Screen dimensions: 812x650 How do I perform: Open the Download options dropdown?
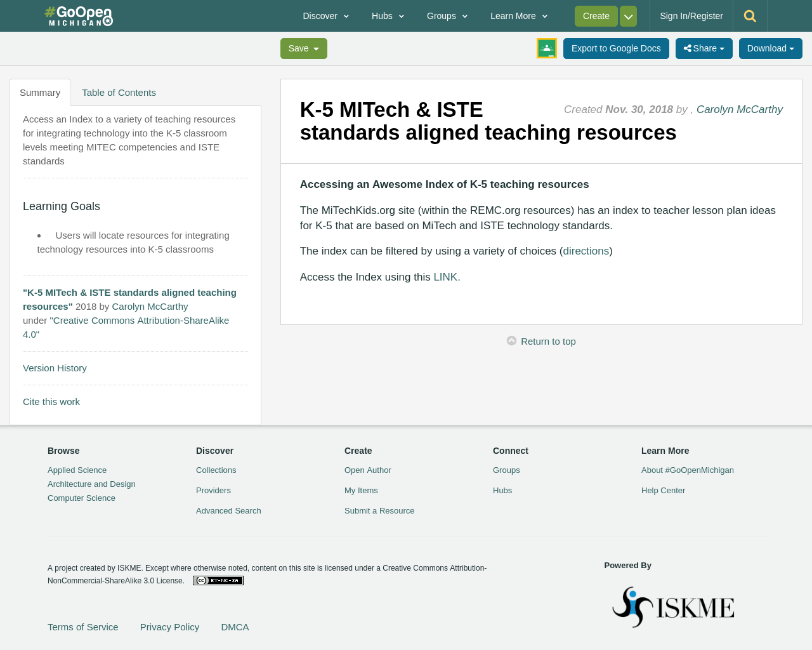point(769,47)
